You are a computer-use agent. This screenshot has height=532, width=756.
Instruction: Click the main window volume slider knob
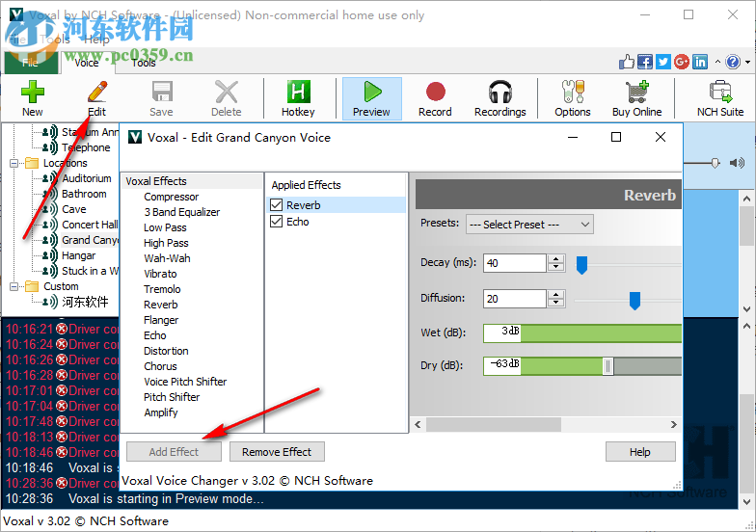tap(715, 164)
